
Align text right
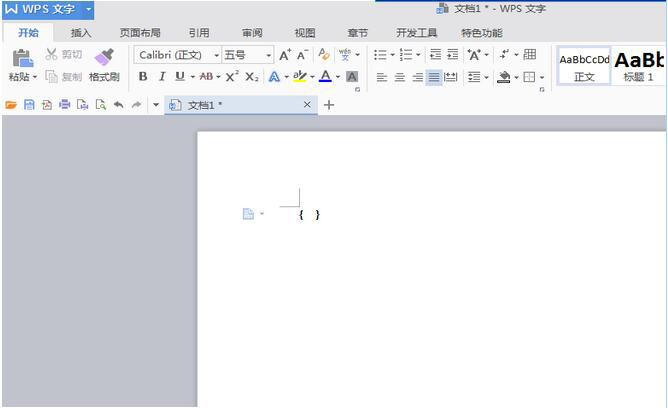point(418,77)
